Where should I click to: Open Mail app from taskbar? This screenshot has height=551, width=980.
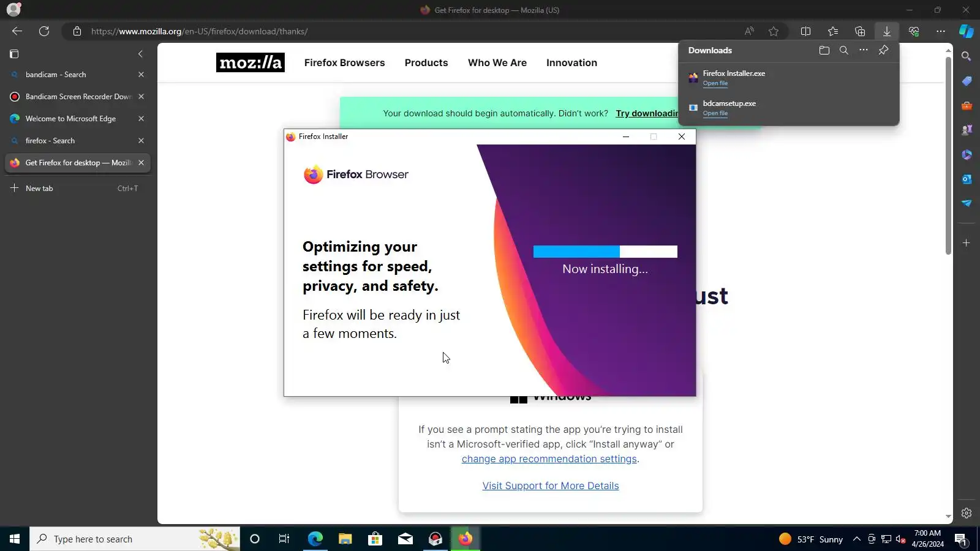tap(405, 539)
